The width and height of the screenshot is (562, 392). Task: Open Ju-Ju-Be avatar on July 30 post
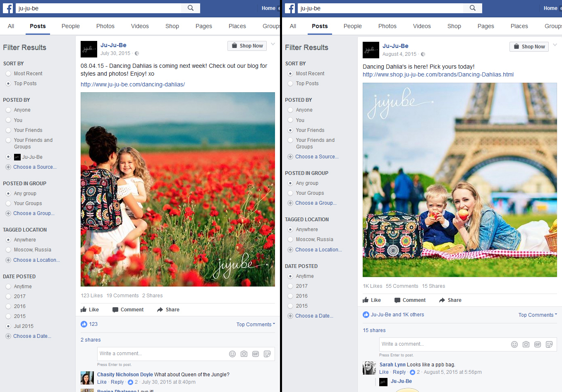(x=89, y=49)
